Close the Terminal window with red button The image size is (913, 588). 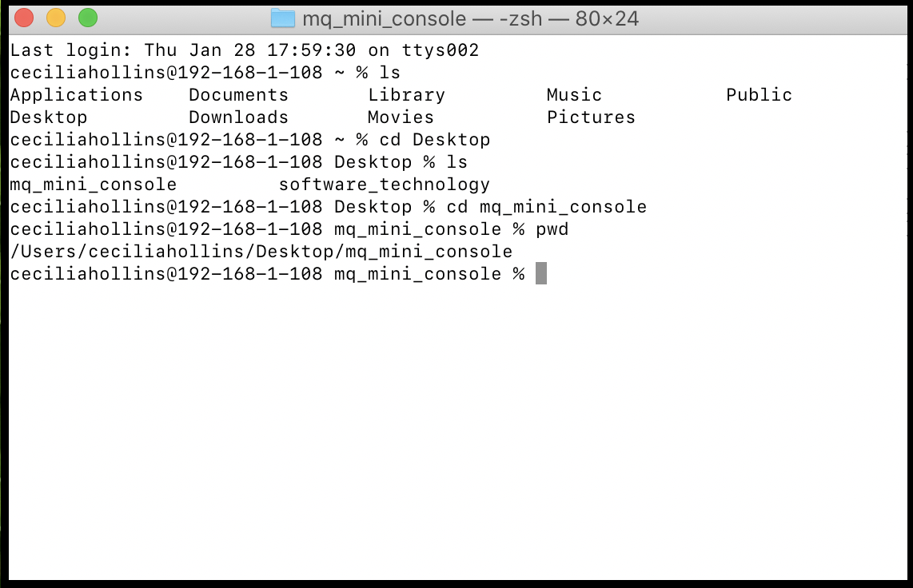tap(25, 18)
